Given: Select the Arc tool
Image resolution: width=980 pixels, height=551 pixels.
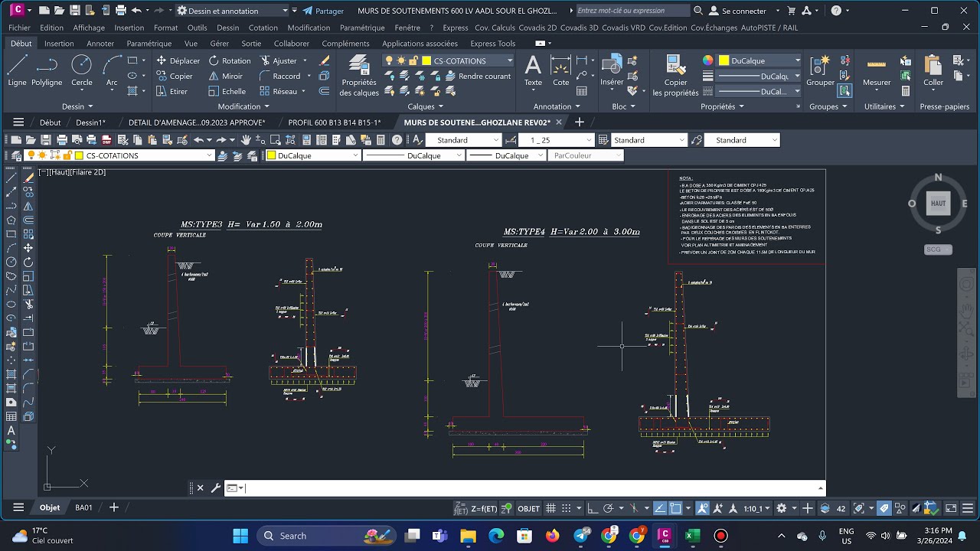Looking at the screenshot, I should point(112,71).
